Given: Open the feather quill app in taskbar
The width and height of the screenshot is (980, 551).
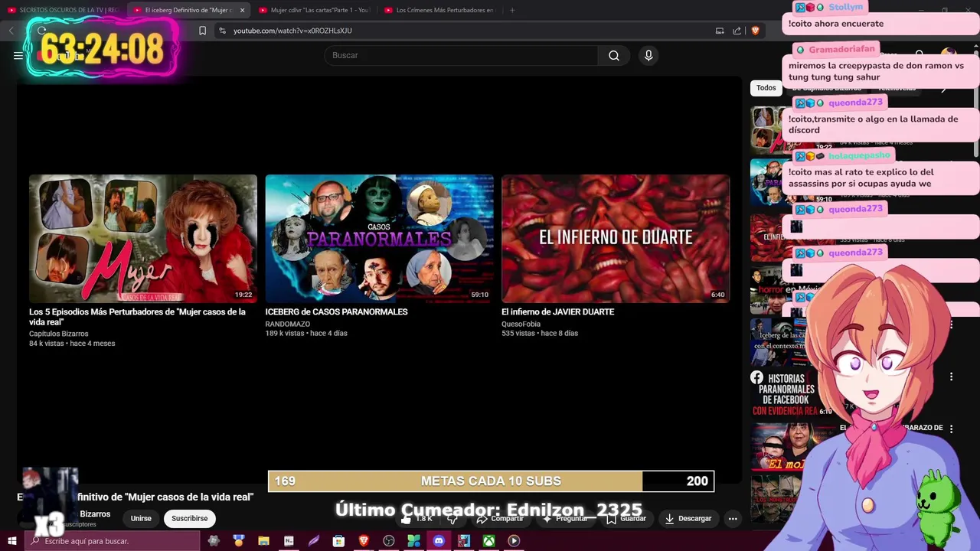Looking at the screenshot, I should tap(313, 541).
